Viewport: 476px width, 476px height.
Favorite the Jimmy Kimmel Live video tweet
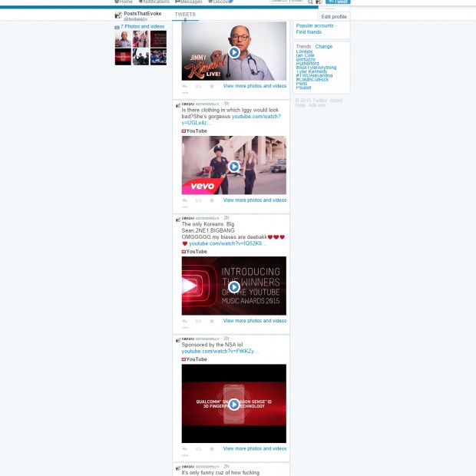(212, 87)
